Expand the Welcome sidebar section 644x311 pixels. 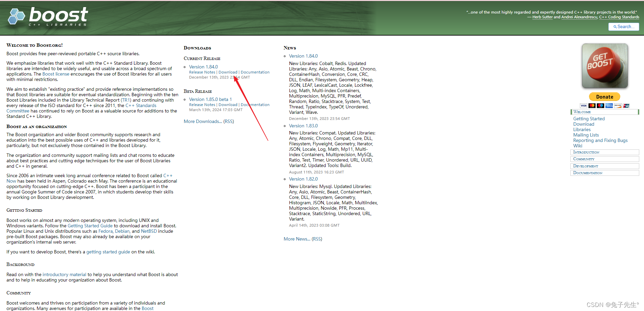click(x=605, y=112)
